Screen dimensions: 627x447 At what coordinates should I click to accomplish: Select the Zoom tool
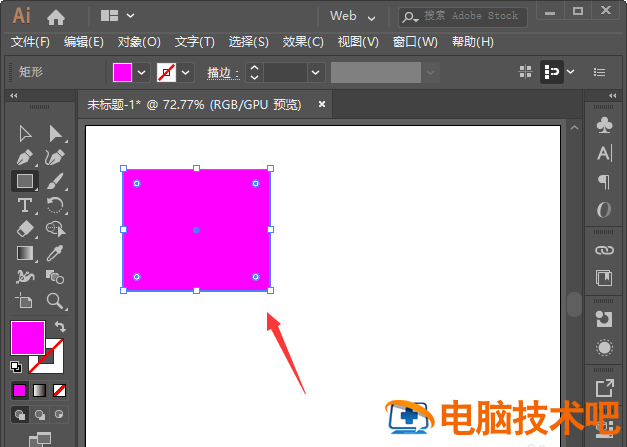55,301
